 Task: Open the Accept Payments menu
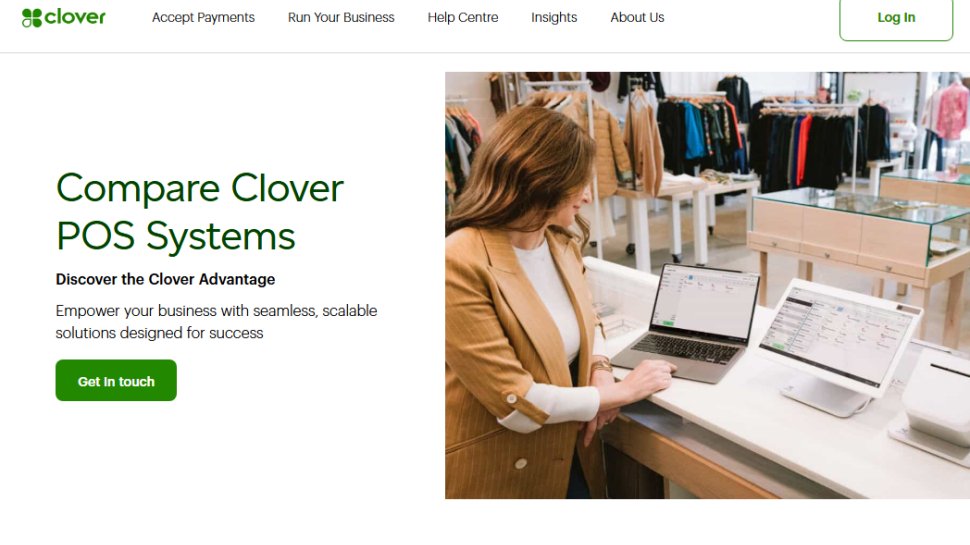click(x=203, y=17)
